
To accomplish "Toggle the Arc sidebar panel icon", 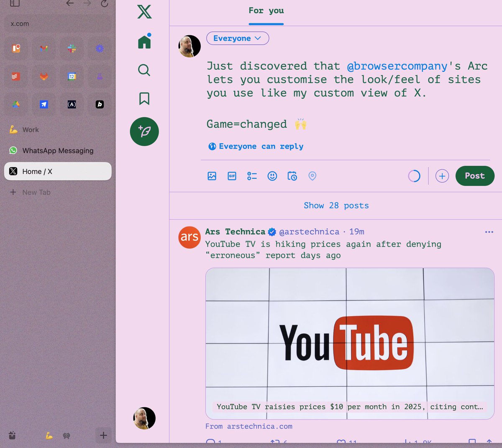I will point(15,3).
